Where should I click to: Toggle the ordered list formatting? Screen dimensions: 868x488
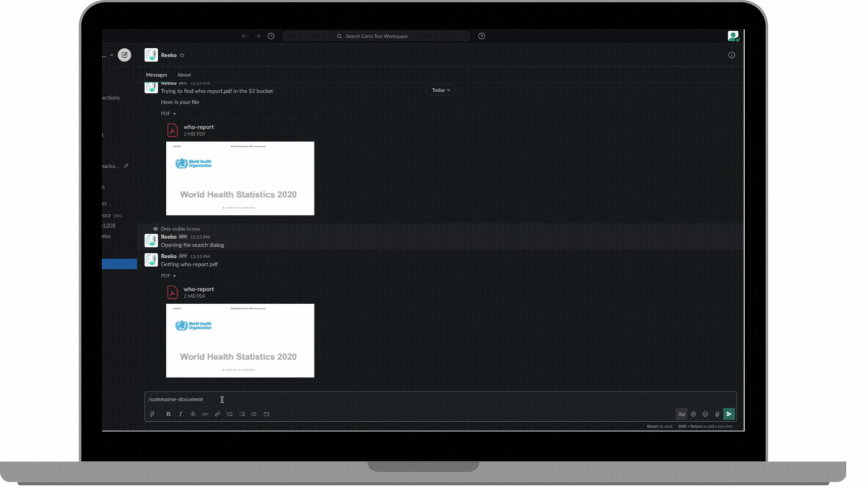click(x=230, y=414)
